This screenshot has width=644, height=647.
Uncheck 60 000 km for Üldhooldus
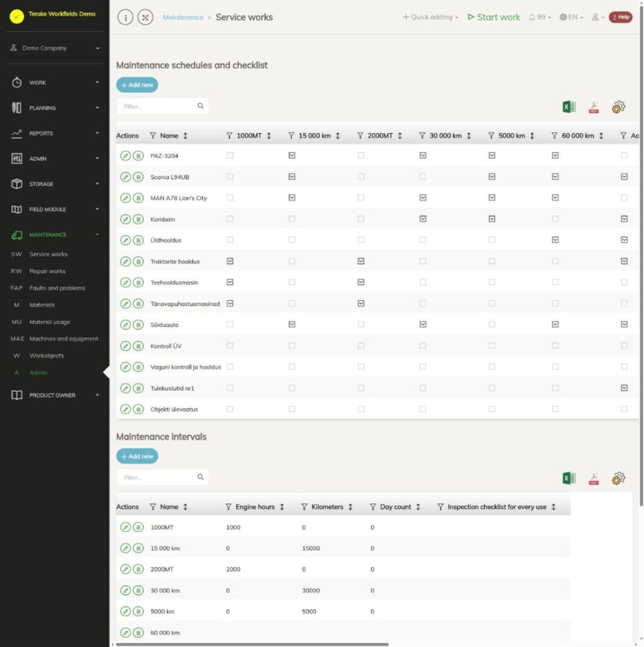(x=556, y=239)
